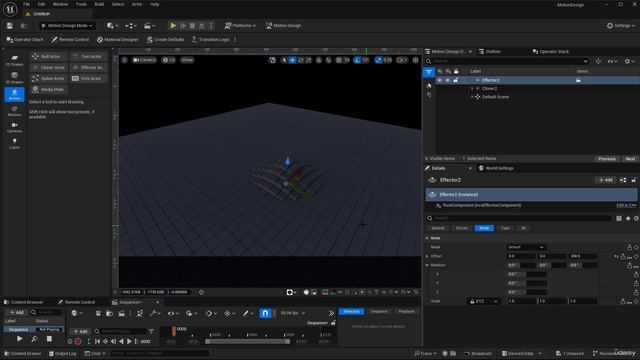The height and width of the screenshot is (360, 640).
Task: Open Operator Stack from toolbar
Action: click(25, 40)
